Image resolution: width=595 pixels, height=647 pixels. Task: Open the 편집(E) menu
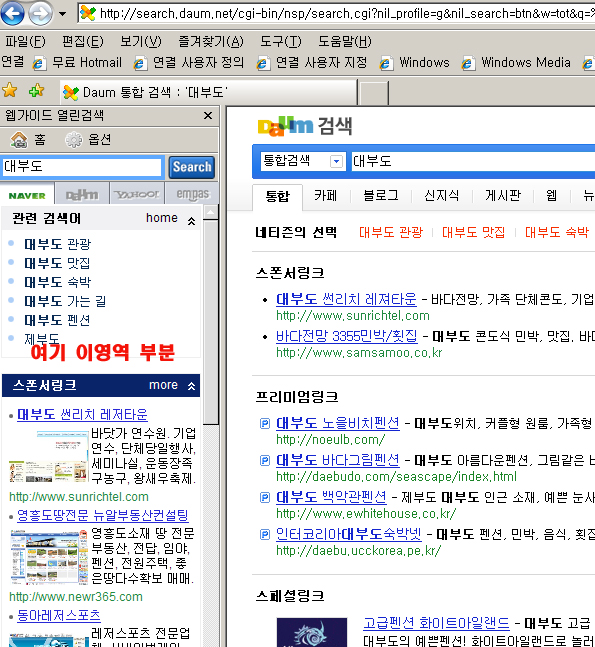[x=83, y=42]
